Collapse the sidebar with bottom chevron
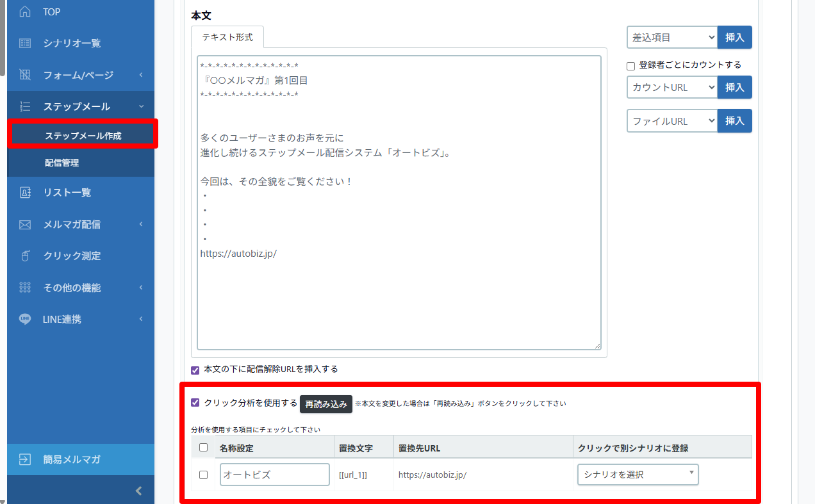815x504 pixels. (138, 491)
